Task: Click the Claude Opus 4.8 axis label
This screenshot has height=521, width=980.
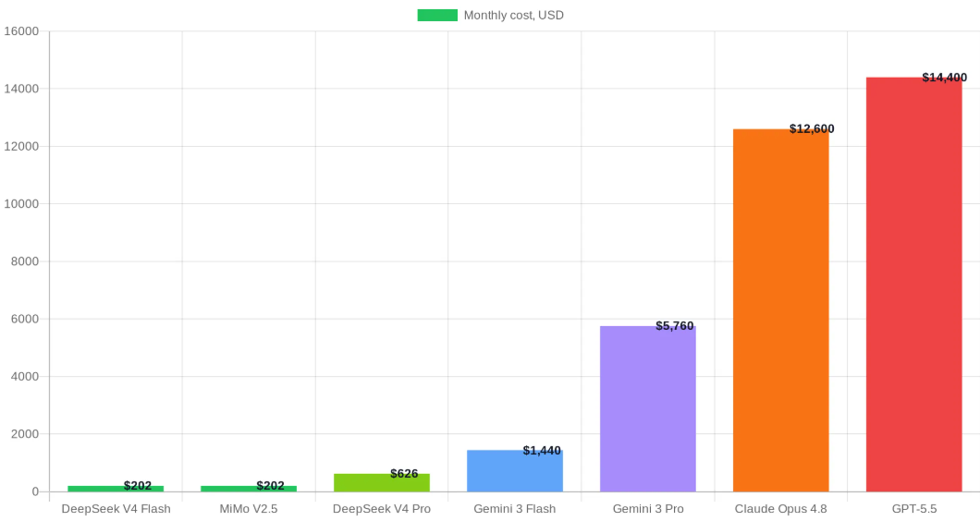Action: [781, 509]
